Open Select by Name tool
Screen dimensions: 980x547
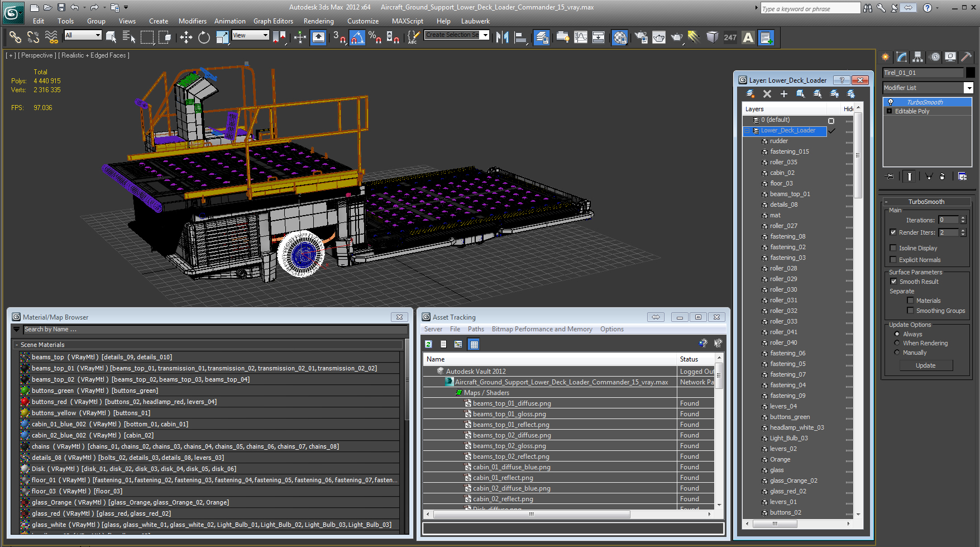click(x=129, y=37)
